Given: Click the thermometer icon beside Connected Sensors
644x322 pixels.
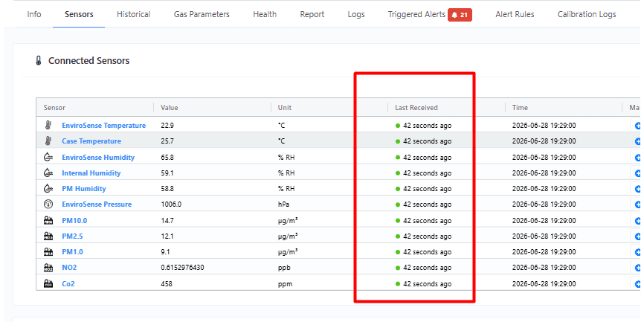Looking at the screenshot, I should (x=39, y=61).
